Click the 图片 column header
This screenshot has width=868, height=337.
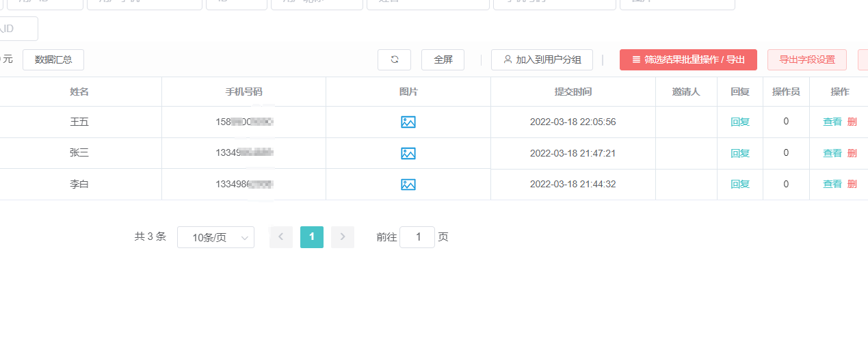(408, 92)
